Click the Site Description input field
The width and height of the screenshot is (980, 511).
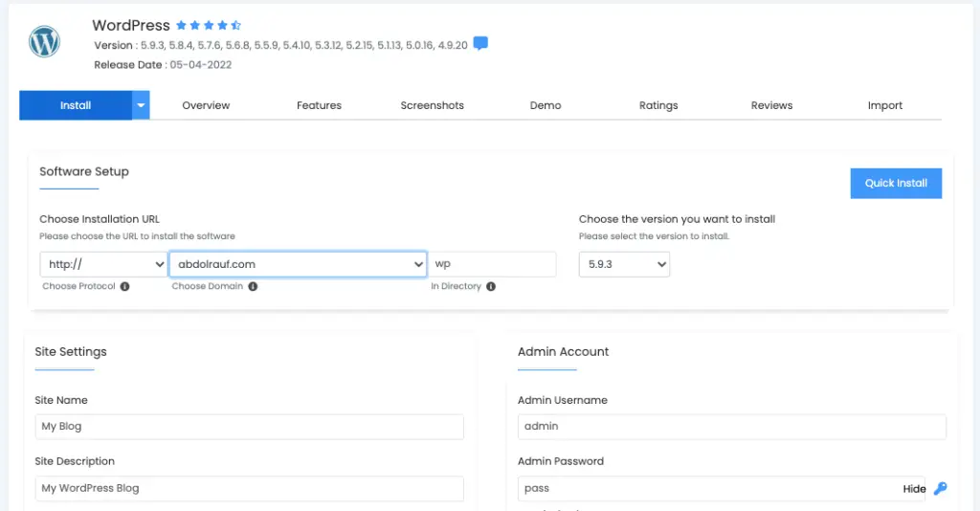coord(250,488)
